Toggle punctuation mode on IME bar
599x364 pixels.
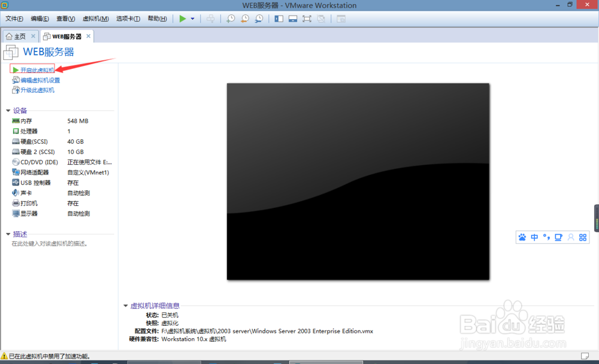click(x=546, y=238)
